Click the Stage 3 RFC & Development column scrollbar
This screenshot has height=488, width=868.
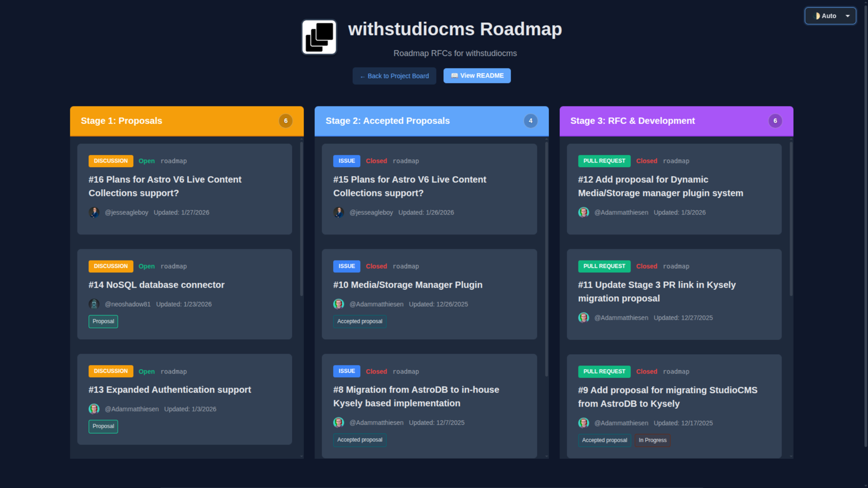pos(791,219)
